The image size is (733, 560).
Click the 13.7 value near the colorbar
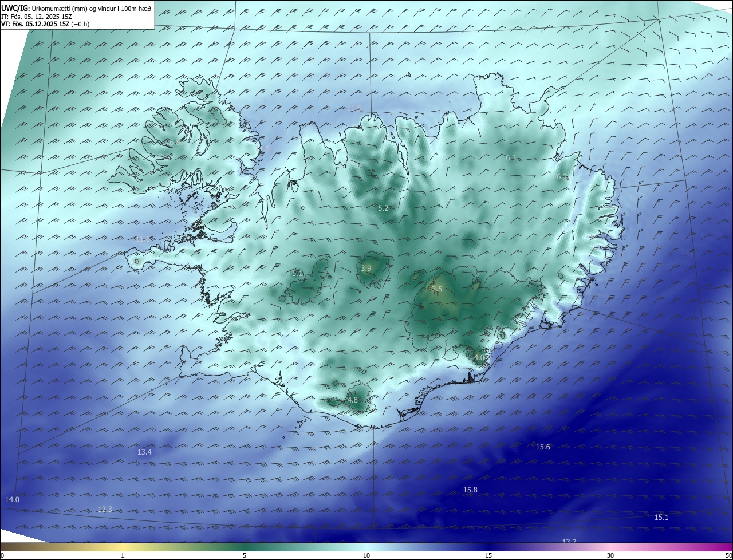[x=569, y=541]
